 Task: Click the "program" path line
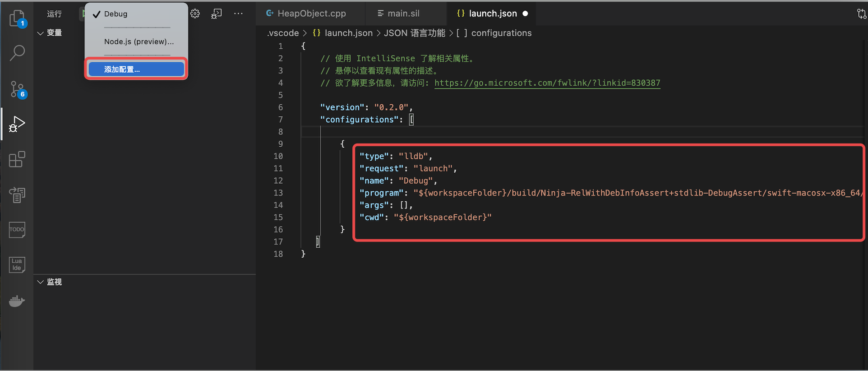pyautogui.click(x=611, y=193)
